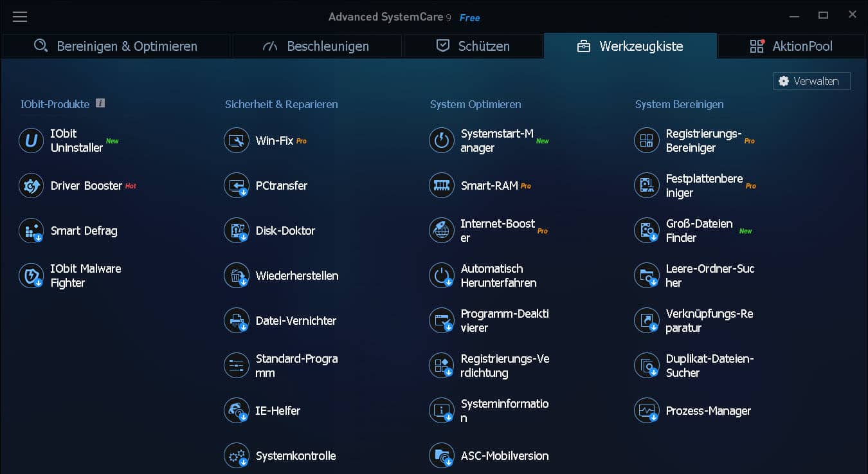The width and height of the screenshot is (868, 474).
Task: Open the Leere-Ordner-Sucher icon
Action: click(x=646, y=275)
